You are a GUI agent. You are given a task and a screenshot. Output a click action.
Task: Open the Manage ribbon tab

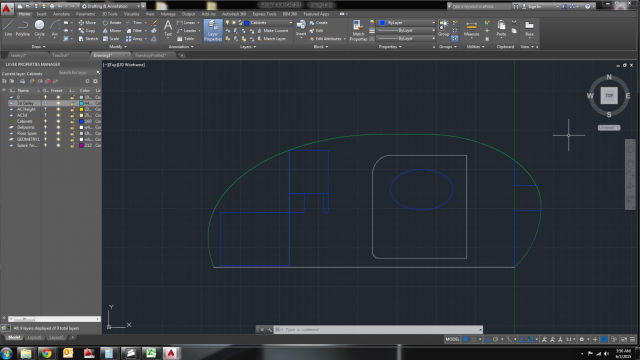tap(168, 14)
